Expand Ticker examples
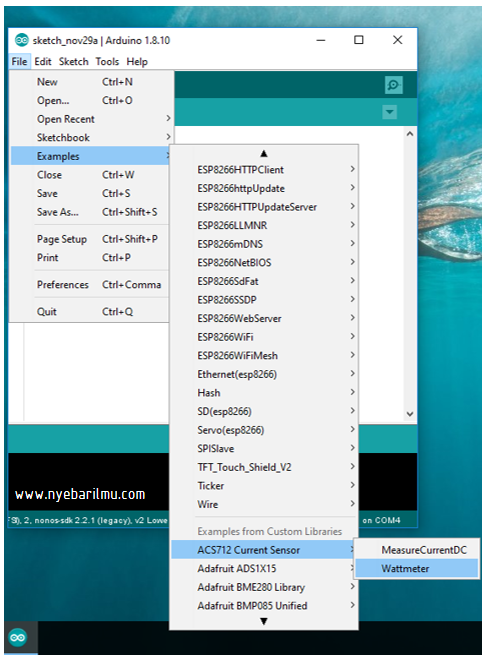 [x=264, y=486]
